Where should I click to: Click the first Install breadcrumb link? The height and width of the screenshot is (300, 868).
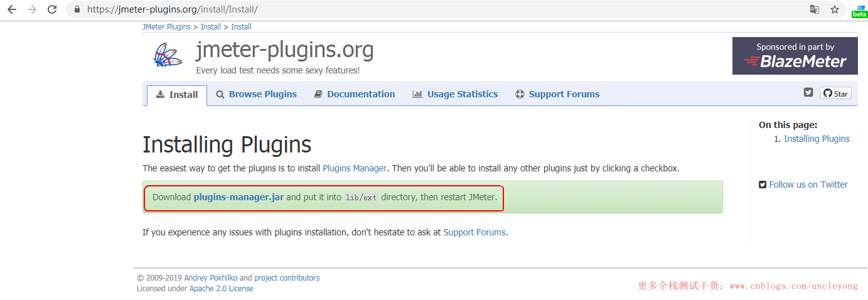(211, 27)
